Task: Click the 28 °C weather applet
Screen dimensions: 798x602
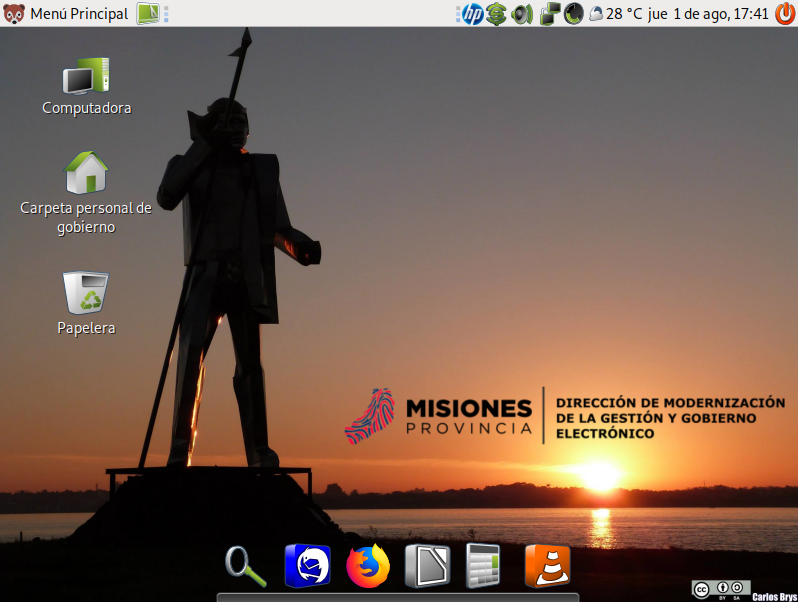Action: (x=616, y=14)
